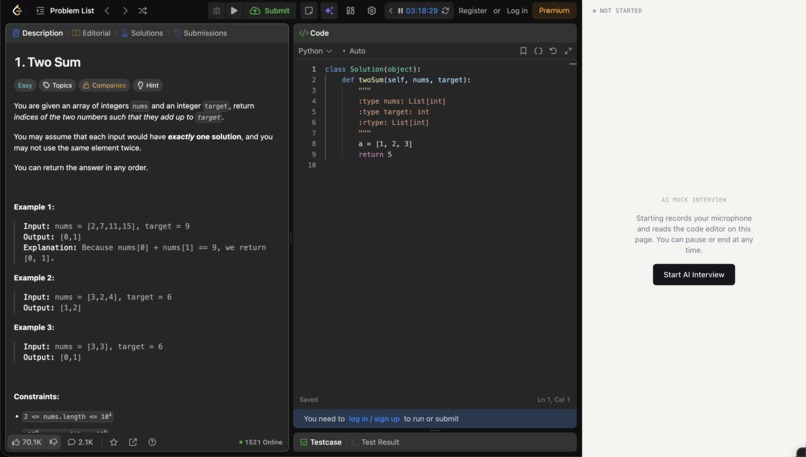Screen dimensions: 806x457
Task: Go to the next problem arrow
Action: click(x=125, y=10)
